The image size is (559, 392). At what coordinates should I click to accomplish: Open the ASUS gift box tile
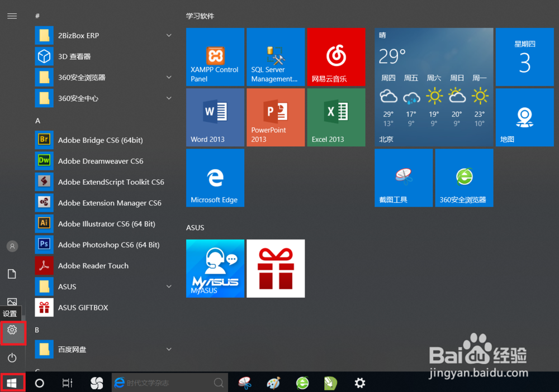(276, 269)
